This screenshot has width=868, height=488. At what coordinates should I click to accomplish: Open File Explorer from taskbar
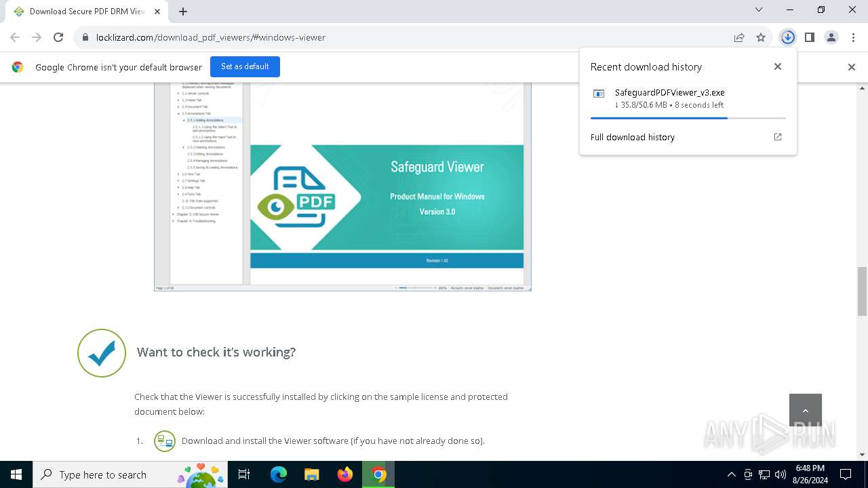(x=311, y=474)
